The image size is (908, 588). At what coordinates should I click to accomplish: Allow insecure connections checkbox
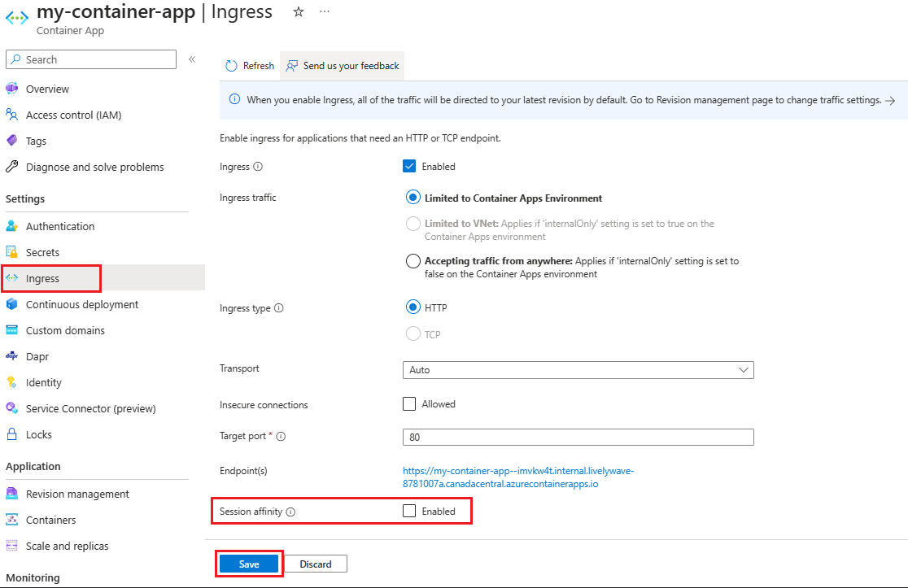coord(409,404)
